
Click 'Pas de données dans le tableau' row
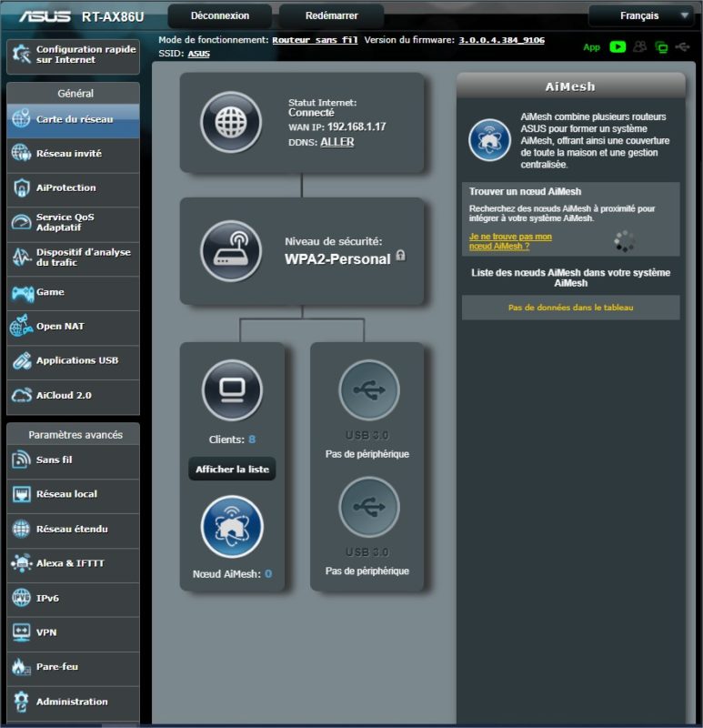pyautogui.click(x=571, y=308)
